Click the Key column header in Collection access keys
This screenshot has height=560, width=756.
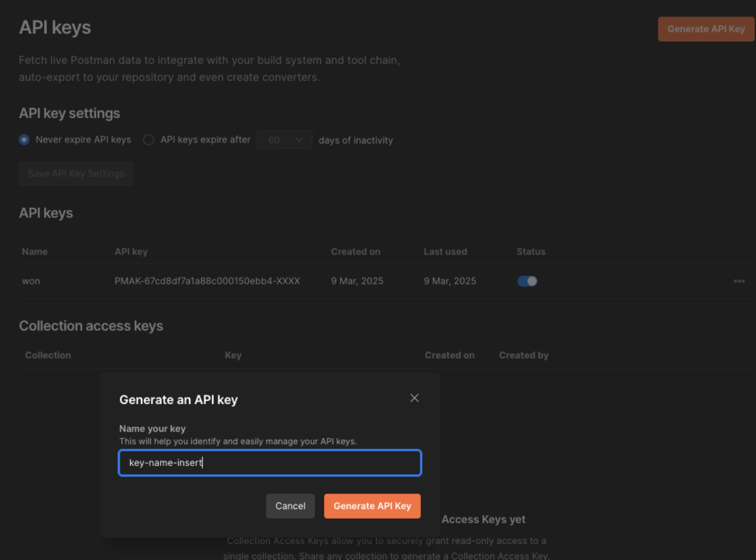coord(233,355)
